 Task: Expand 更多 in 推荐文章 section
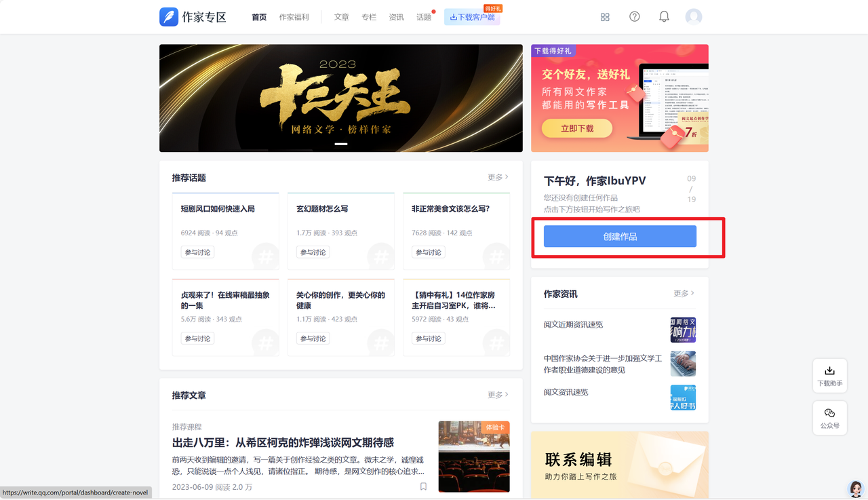click(x=497, y=395)
